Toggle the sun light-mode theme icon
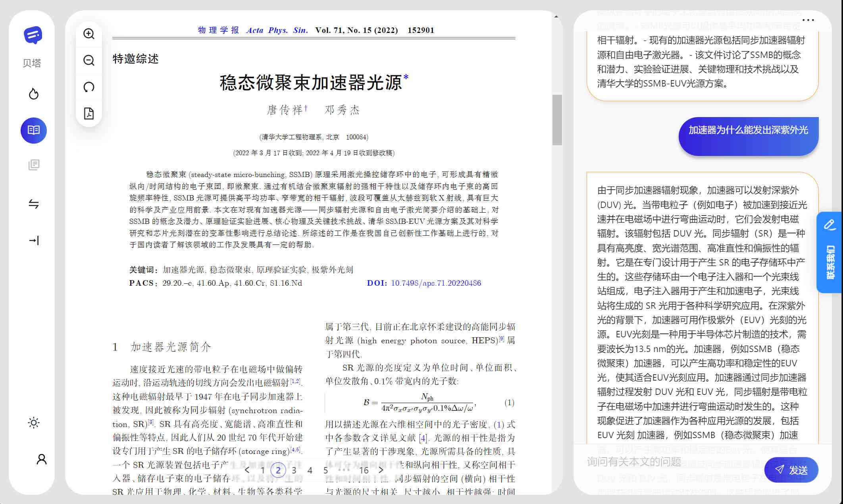 34,423
